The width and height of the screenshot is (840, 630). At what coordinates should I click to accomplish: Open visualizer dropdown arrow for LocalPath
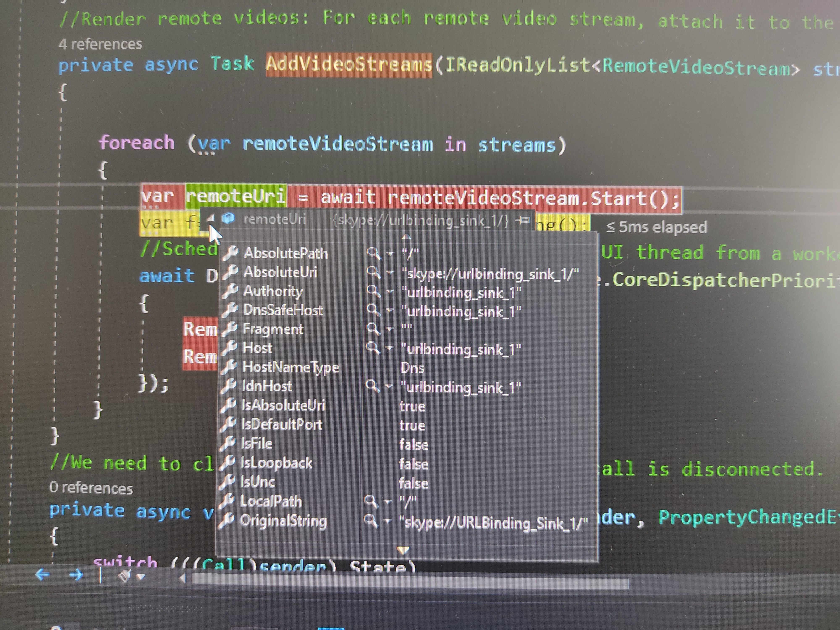387,502
